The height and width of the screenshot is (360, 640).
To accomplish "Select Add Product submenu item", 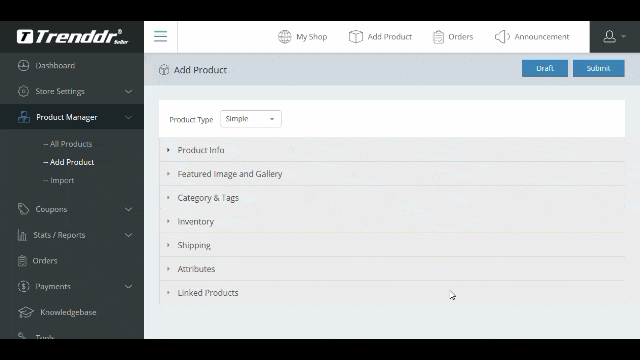I will click(69, 162).
